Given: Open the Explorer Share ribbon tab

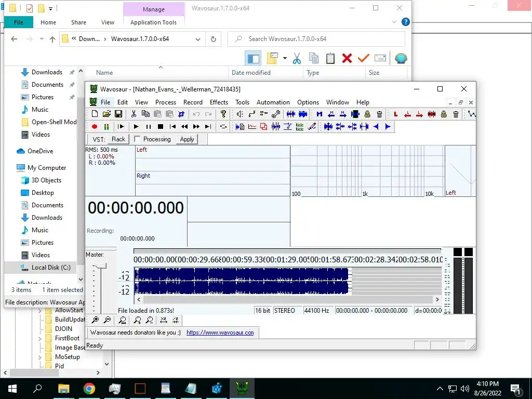Looking at the screenshot, I should pos(78,22).
